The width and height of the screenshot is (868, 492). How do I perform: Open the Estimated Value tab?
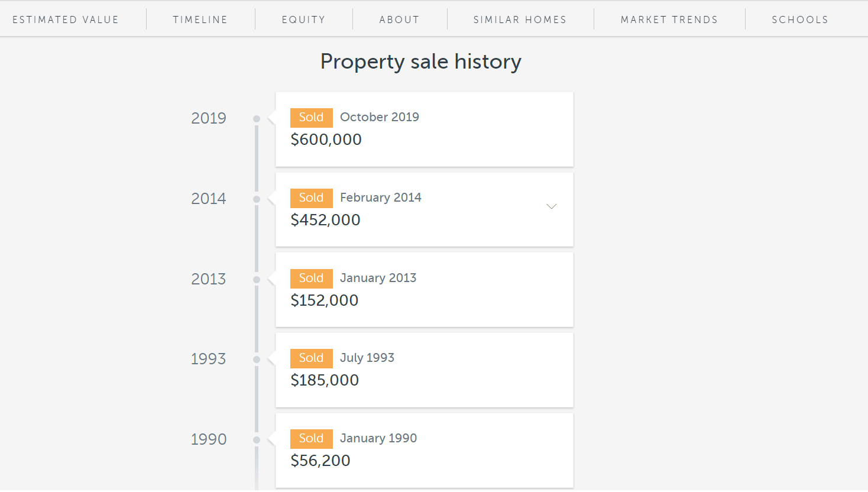(66, 20)
